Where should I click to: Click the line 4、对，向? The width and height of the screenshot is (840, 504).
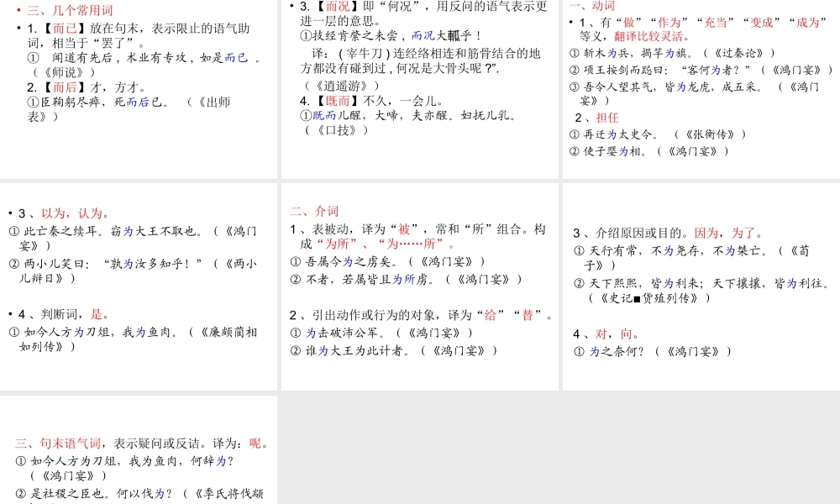pyautogui.click(x=606, y=334)
